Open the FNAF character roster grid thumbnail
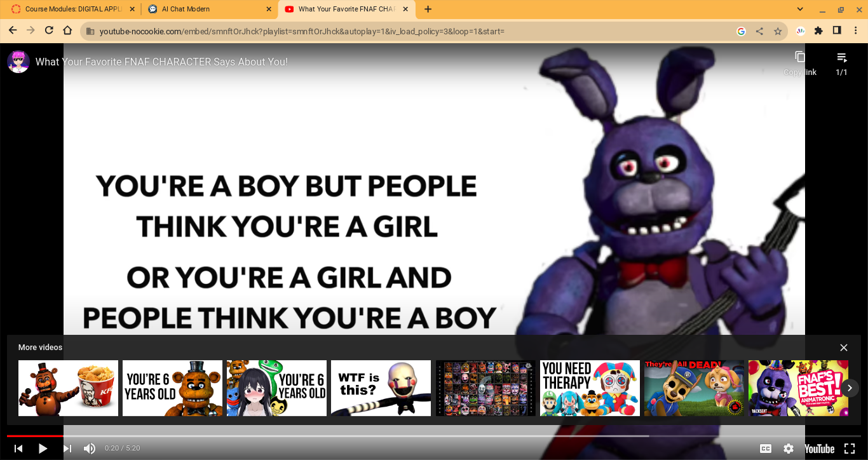 (x=485, y=388)
